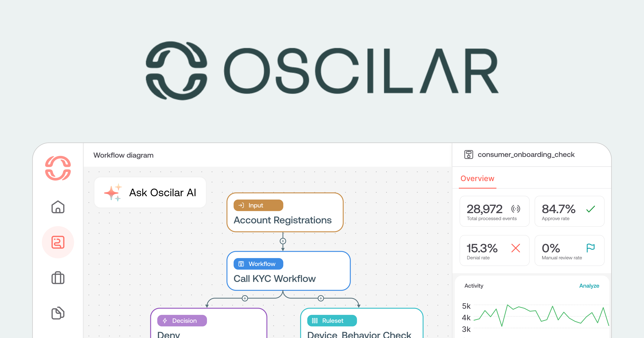Open the briefcase sidebar icon
The image size is (644, 338).
click(x=58, y=278)
